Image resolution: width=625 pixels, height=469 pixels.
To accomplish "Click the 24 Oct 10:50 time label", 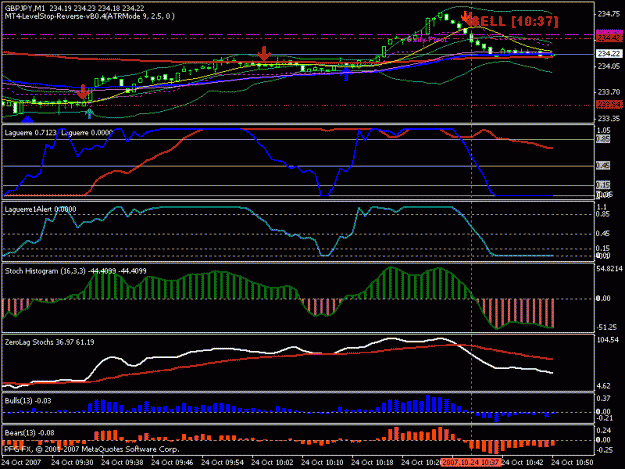I will (x=572, y=463).
